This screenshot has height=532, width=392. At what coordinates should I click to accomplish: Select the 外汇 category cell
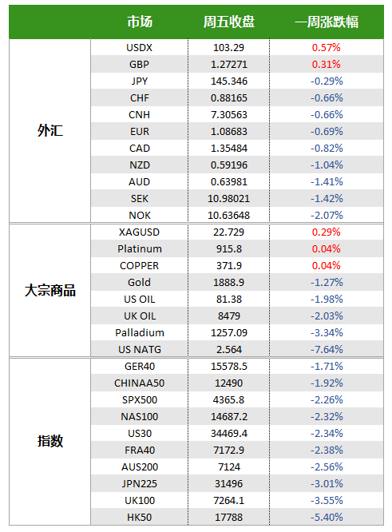click(x=50, y=131)
